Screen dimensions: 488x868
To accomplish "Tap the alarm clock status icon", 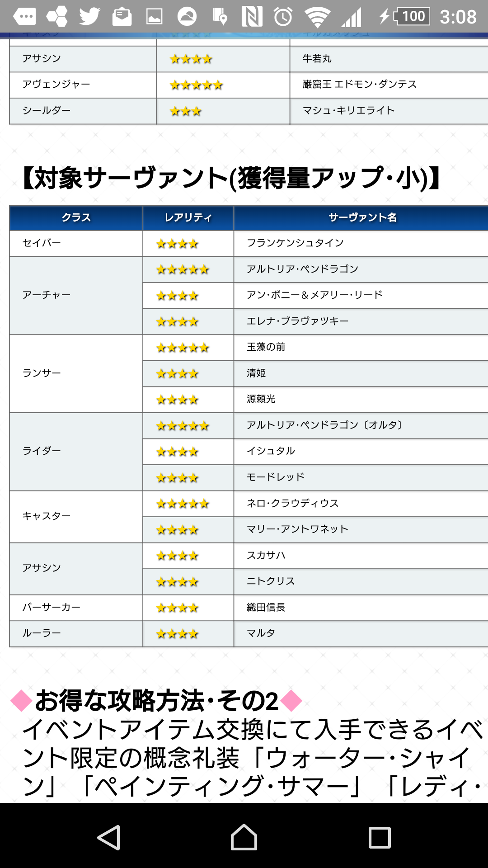I will 283,17.
